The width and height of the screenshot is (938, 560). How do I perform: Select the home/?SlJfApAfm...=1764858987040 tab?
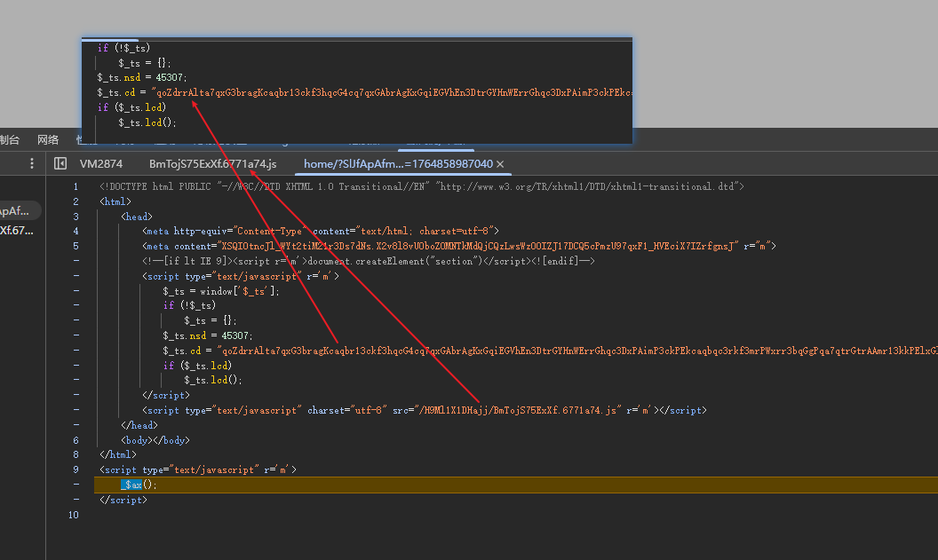(x=398, y=164)
